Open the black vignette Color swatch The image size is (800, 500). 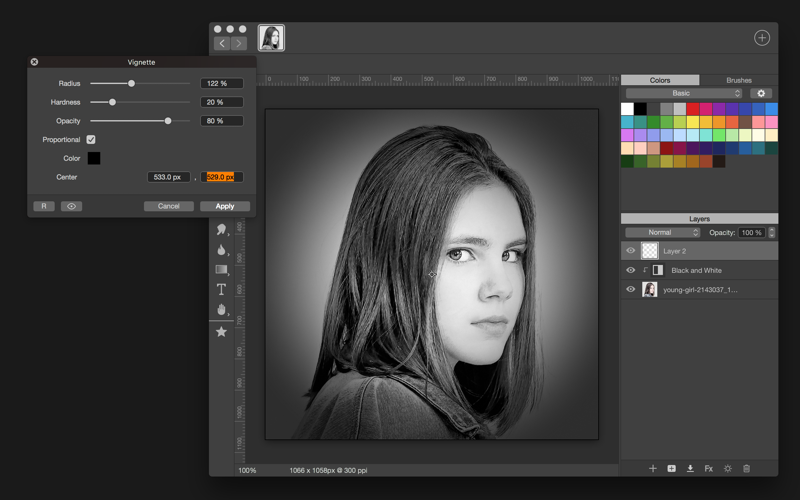coord(93,158)
